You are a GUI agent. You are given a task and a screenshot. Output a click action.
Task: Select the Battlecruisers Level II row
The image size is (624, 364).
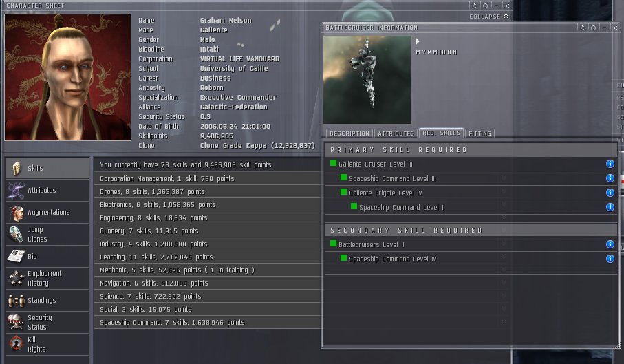(x=471, y=244)
